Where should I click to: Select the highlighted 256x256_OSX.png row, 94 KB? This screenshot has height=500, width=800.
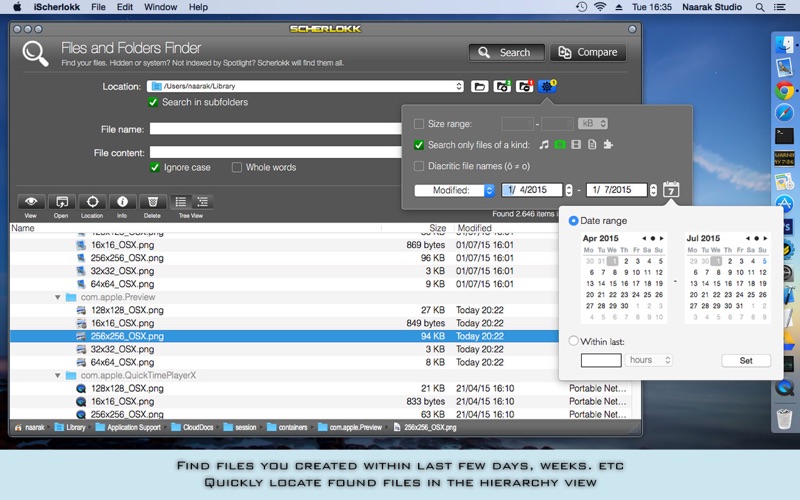click(284, 336)
